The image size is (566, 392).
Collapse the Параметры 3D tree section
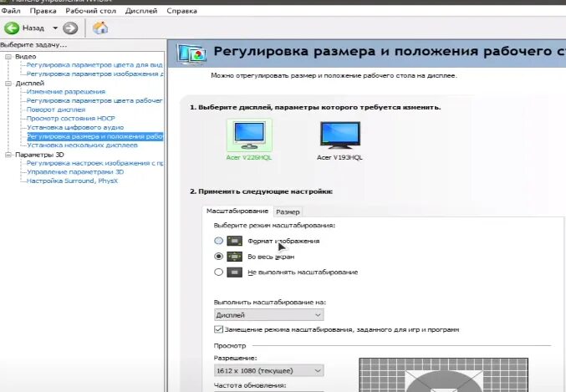tap(8, 155)
